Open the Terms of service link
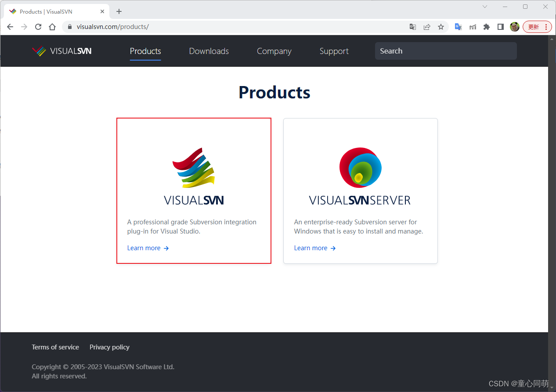Screen dimensions: 556x392 point(55,347)
